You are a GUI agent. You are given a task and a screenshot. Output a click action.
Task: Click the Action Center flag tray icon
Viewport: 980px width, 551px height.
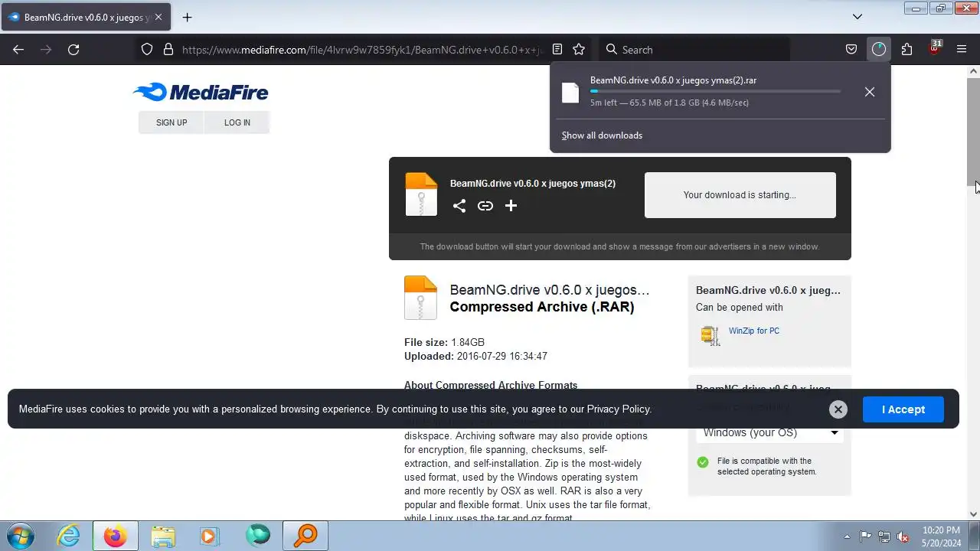pos(865,536)
